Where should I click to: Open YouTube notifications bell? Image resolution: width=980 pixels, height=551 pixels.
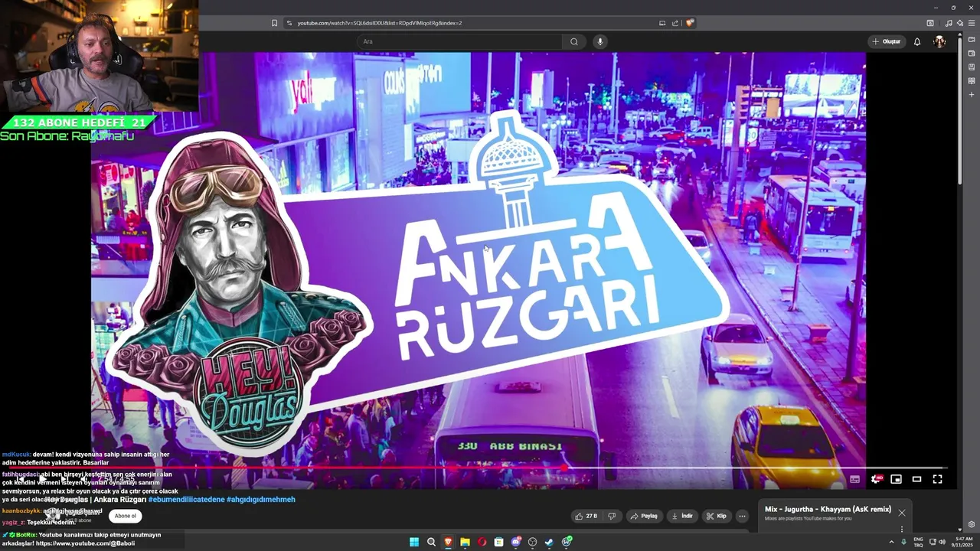pos(917,41)
